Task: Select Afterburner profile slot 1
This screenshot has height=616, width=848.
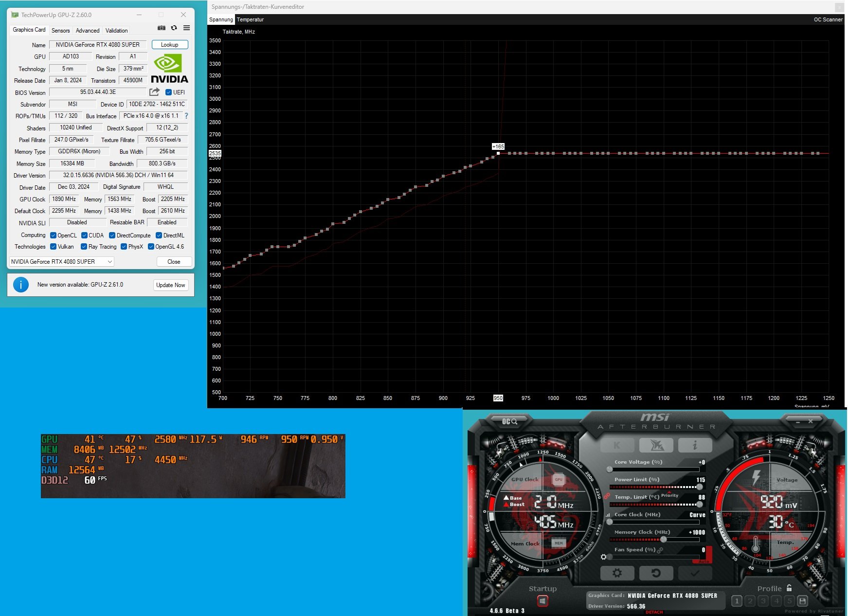Action: tap(737, 601)
